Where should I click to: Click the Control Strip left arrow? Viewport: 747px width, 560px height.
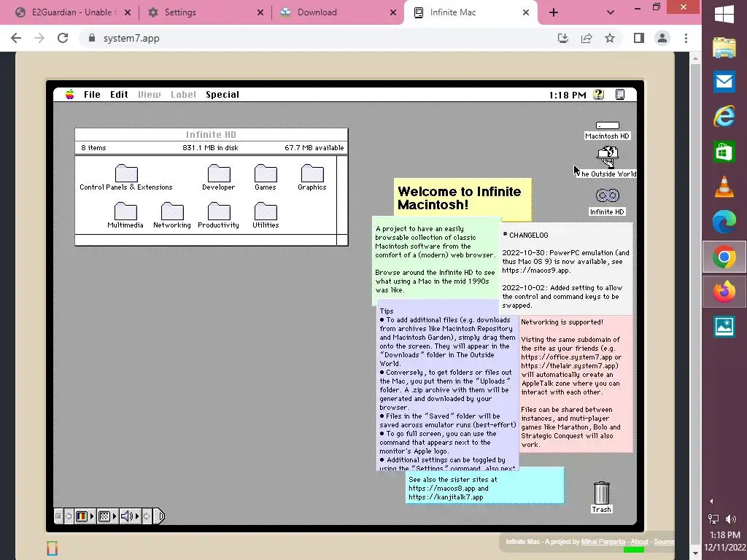69,516
